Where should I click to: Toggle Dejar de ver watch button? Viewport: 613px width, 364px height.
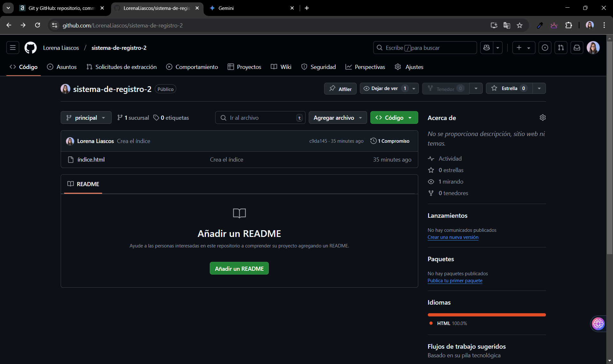point(385,88)
